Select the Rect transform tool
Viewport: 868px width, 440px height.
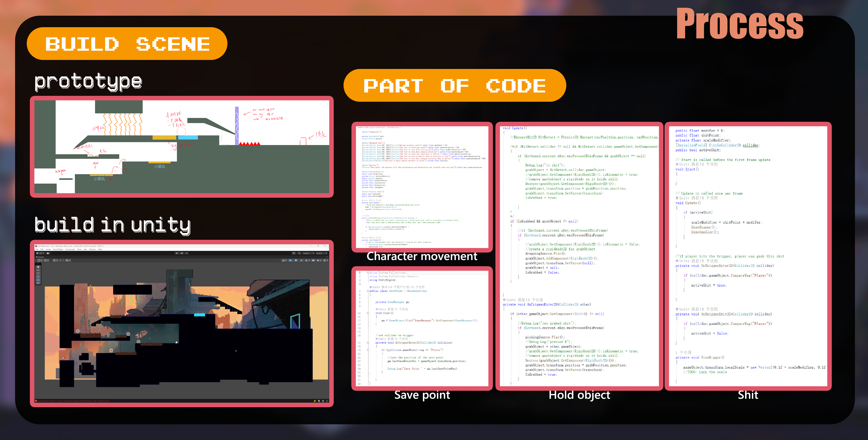pyautogui.click(x=38, y=280)
